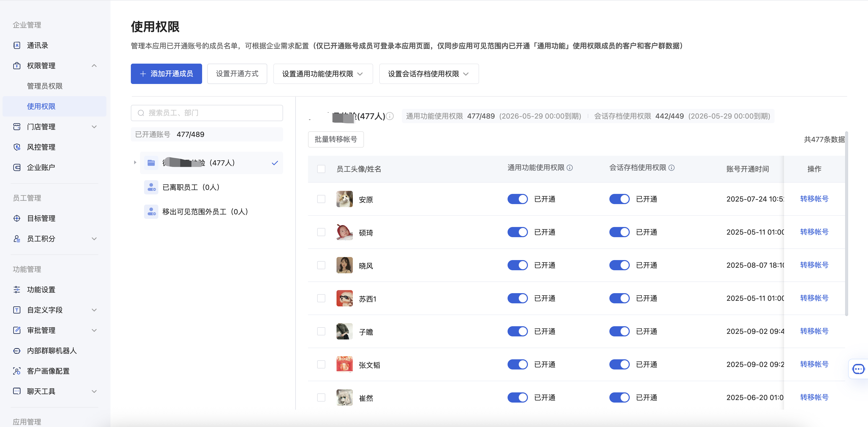Viewport: 868px width, 427px height.
Task: Click the 批量转移帐号 button
Action: 335,139
